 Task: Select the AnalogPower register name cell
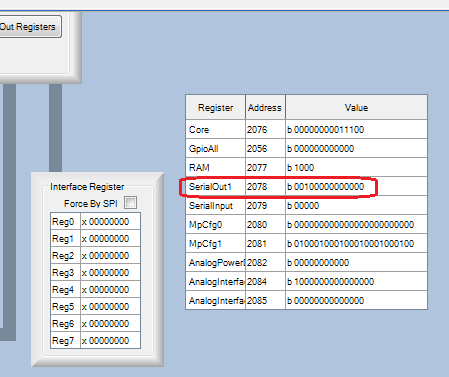click(216, 262)
